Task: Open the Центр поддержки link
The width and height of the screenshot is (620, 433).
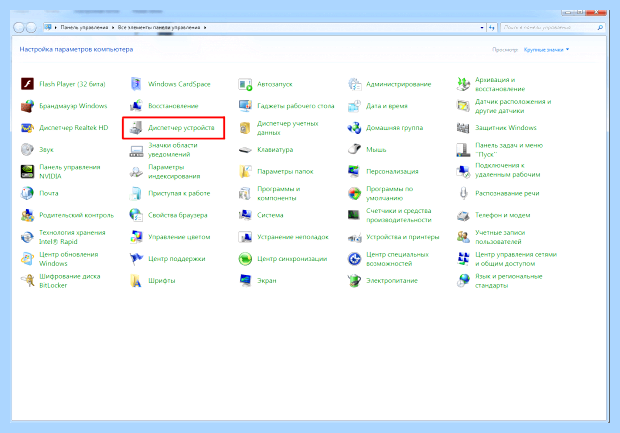Action: (x=176, y=259)
